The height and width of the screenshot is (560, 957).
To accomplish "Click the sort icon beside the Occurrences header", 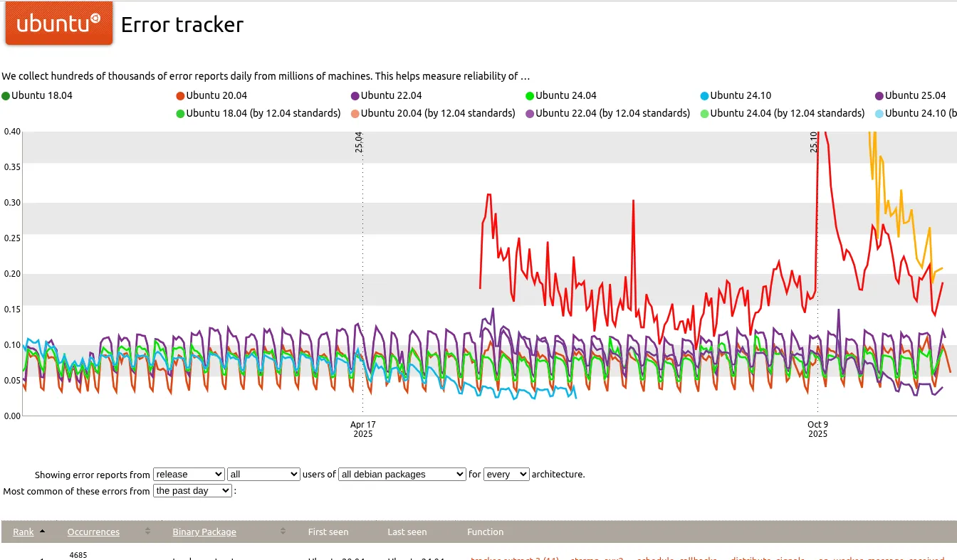I will [147, 532].
